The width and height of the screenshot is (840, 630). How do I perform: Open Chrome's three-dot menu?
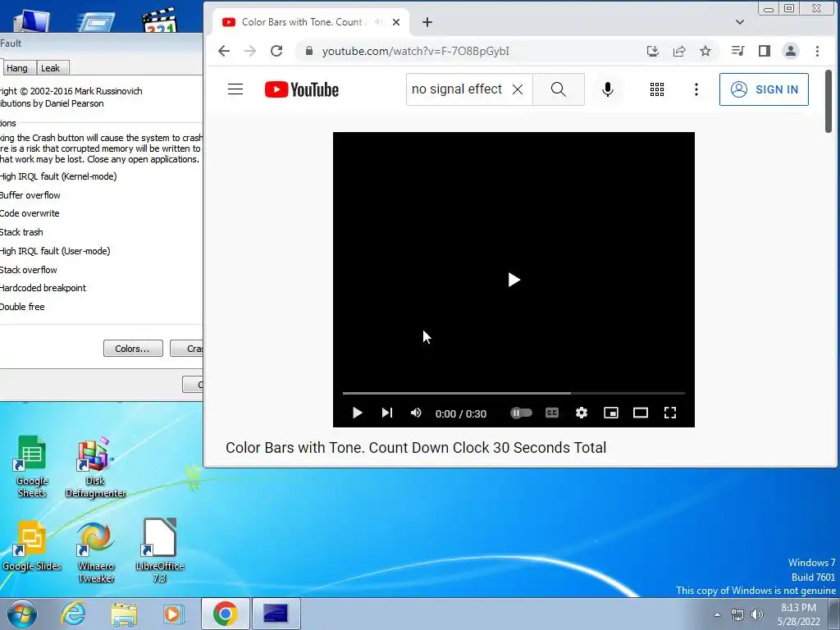[x=818, y=51]
